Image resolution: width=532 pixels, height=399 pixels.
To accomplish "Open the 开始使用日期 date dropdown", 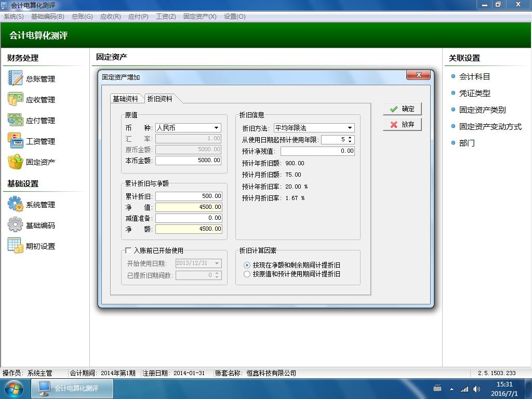I will [217, 263].
